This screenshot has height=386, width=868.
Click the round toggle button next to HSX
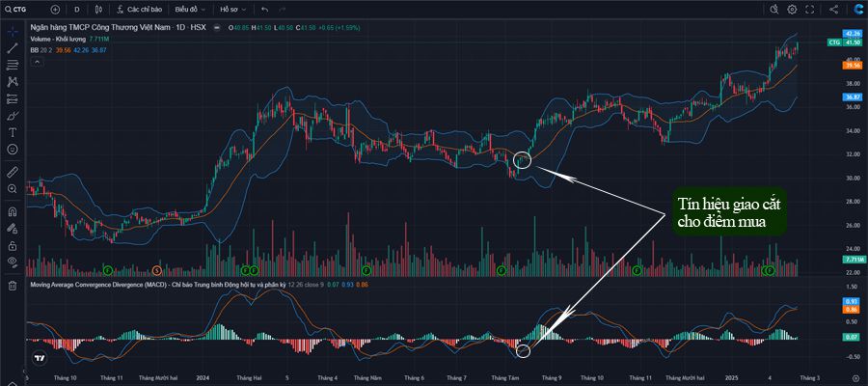[217, 27]
